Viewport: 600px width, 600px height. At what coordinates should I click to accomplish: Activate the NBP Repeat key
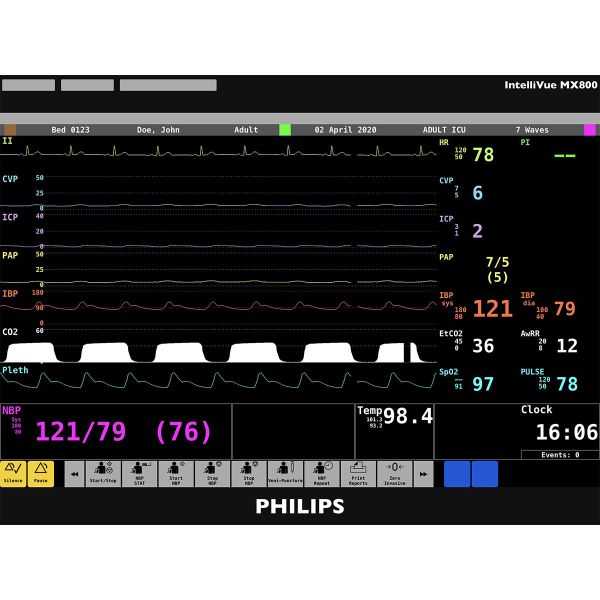322,473
